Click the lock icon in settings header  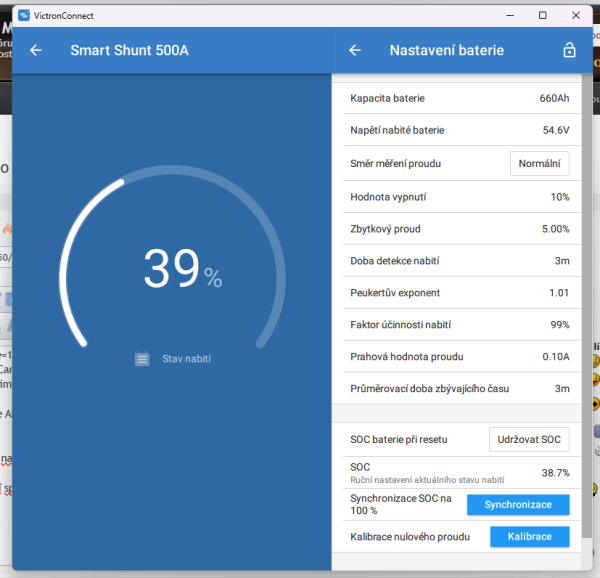[569, 50]
